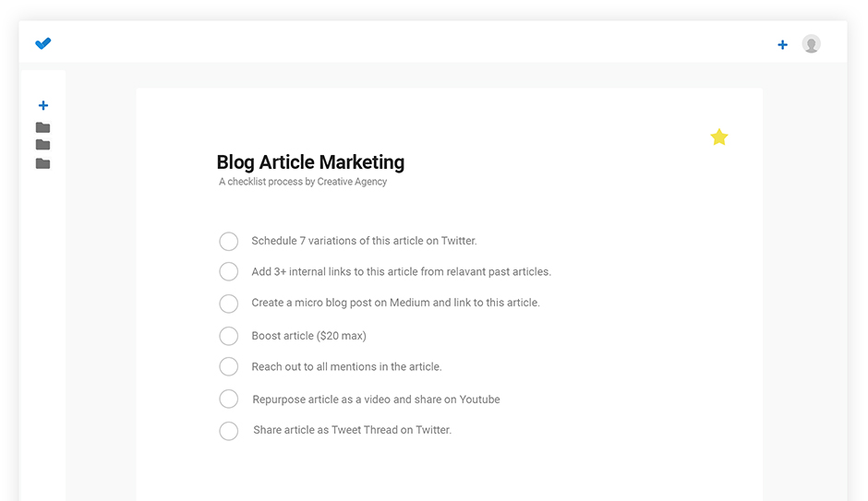Check off the Medium micro blog task
This screenshot has width=868, height=501.
[228, 303]
